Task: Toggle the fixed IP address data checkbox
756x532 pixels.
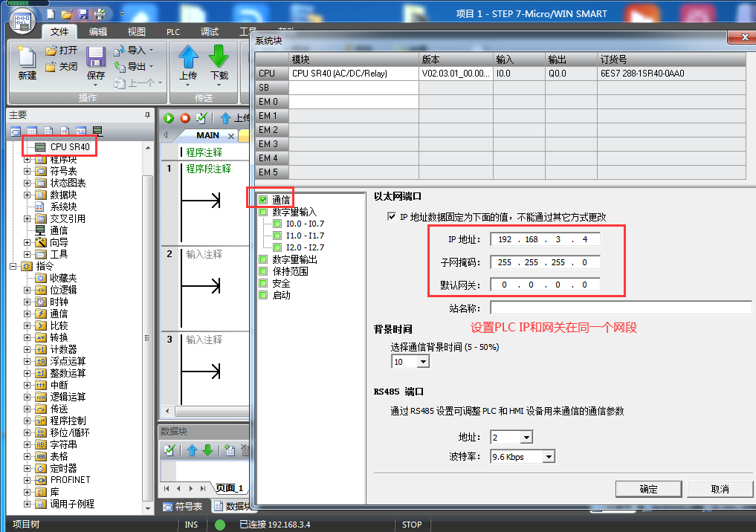Action: [x=392, y=217]
